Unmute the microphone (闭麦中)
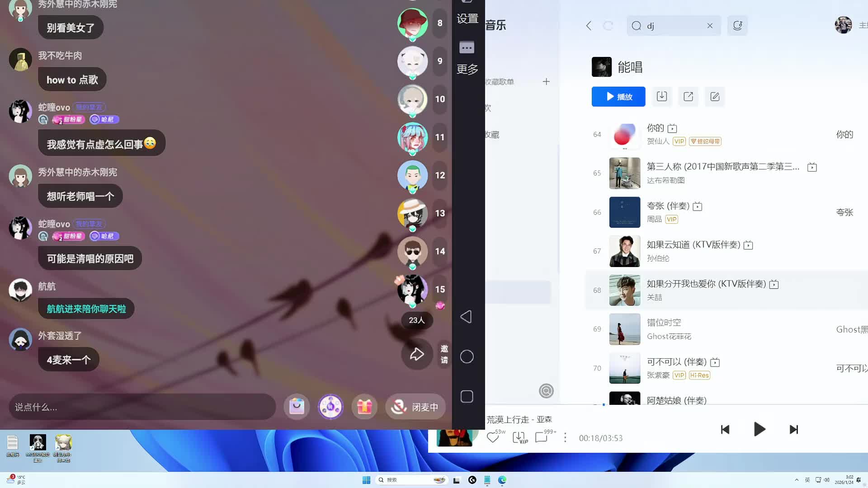868x488 pixels. point(415,407)
